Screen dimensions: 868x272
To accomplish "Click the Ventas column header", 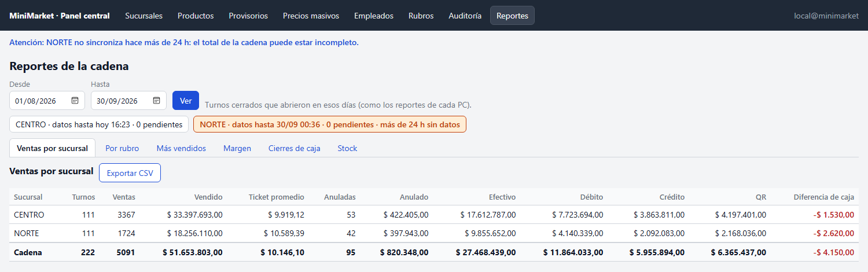I will [x=124, y=197].
